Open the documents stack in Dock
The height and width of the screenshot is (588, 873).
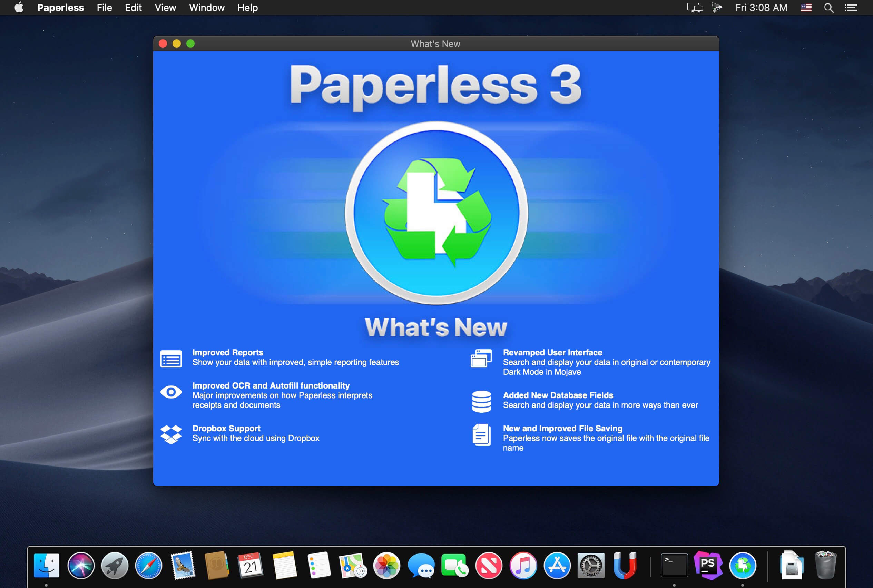pyautogui.click(x=791, y=565)
